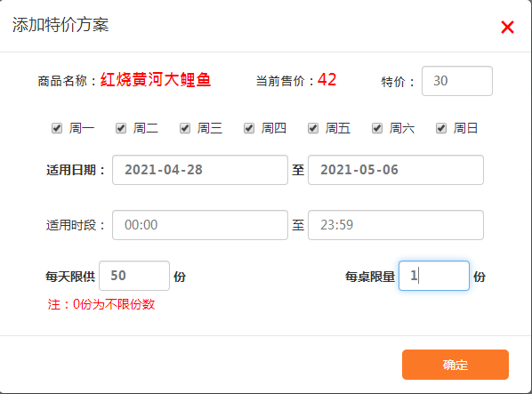Uncheck the 周六 checkbox

[x=377, y=128]
